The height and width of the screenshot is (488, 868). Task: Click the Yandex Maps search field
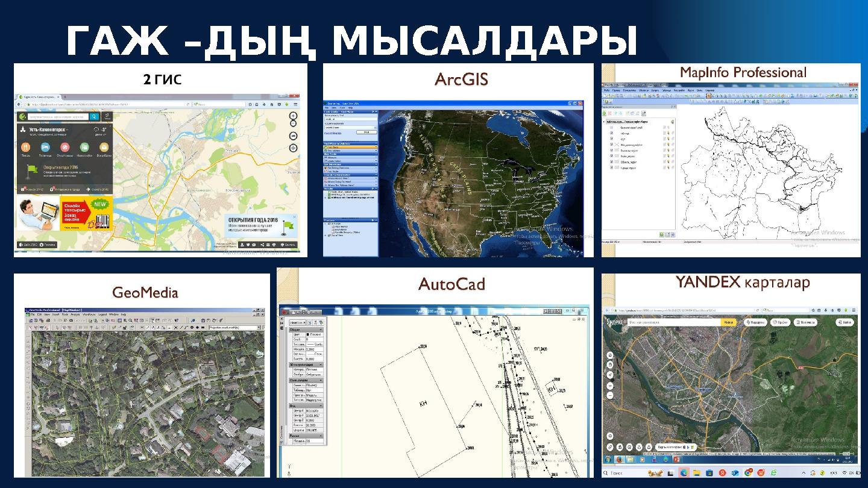coord(674,322)
